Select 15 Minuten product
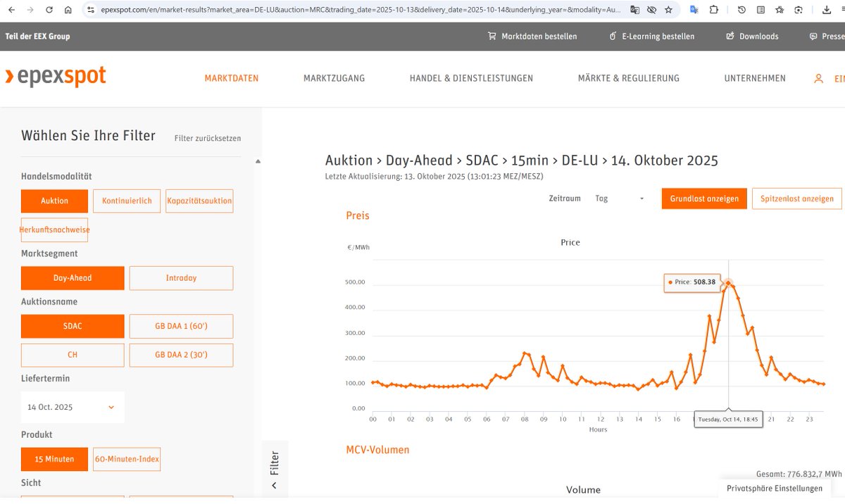The height and width of the screenshot is (504, 845). coord(54,459)
